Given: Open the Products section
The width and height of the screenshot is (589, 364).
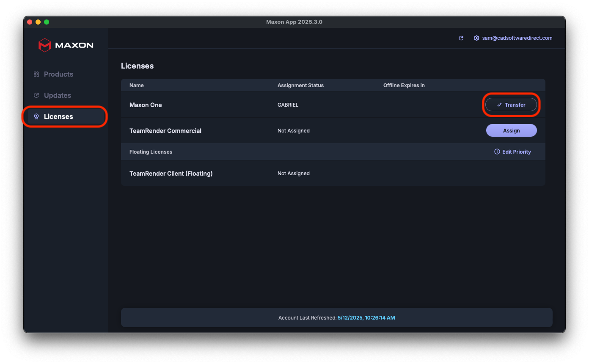Looking at the screenshot, I should tap(58, 74).
